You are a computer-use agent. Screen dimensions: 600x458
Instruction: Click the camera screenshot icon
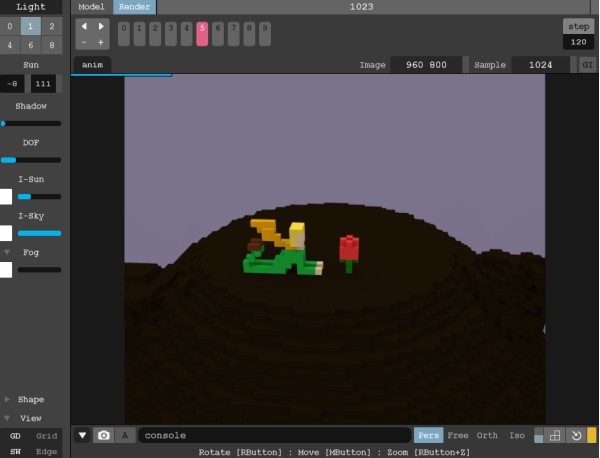point(103,435)
